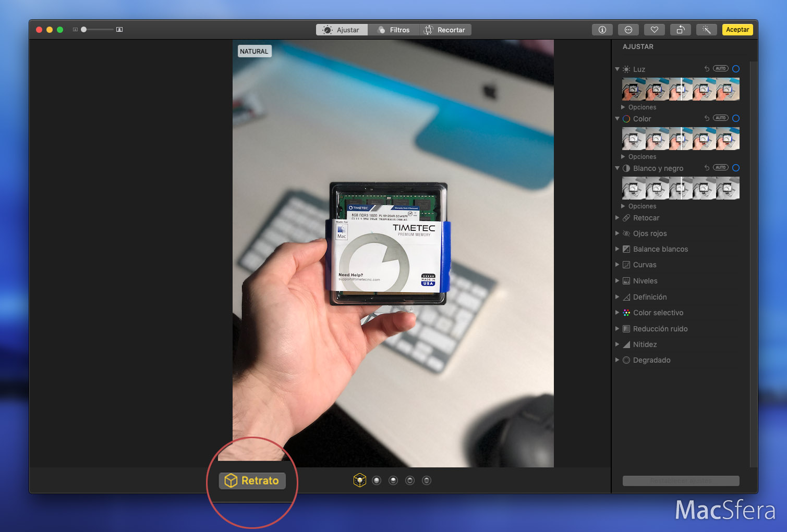Expand the Color selectivo disclosure triangle
787x532 pixels.
[618, 313]
